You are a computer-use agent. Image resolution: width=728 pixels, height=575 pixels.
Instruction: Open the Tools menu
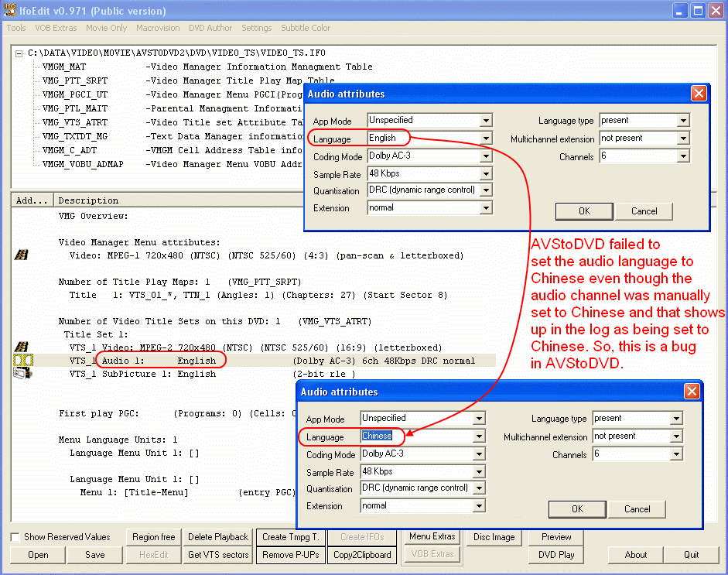point(16,28)
